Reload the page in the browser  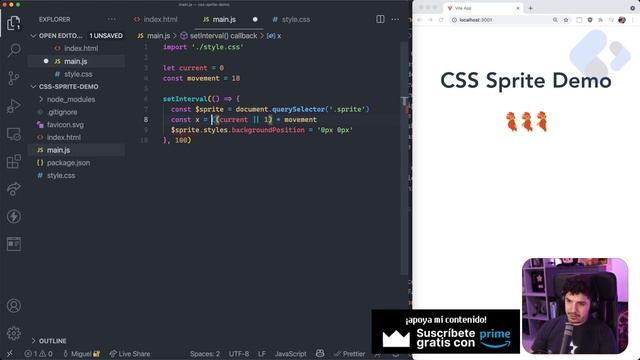tap(441, 20)
